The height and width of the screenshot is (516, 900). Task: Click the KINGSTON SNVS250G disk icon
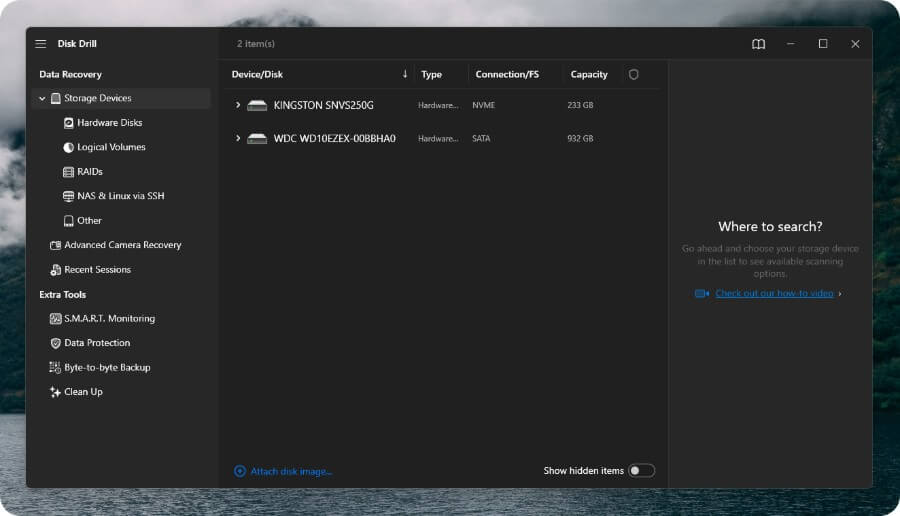point(257,105)
